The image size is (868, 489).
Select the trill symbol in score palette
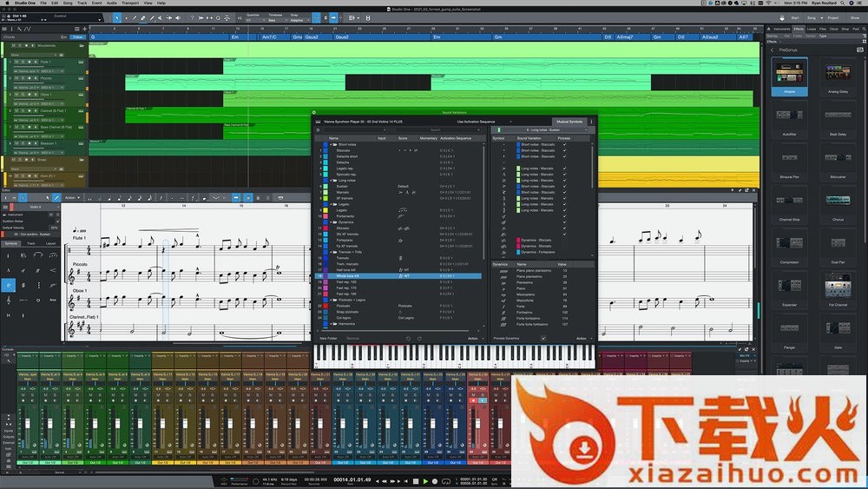click(x=9, y=285)
